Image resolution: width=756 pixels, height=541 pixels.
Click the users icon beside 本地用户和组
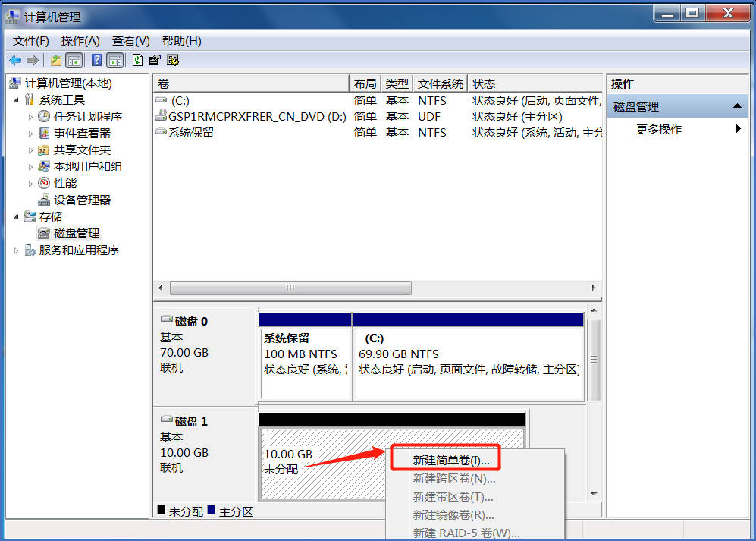pos(44,166)
